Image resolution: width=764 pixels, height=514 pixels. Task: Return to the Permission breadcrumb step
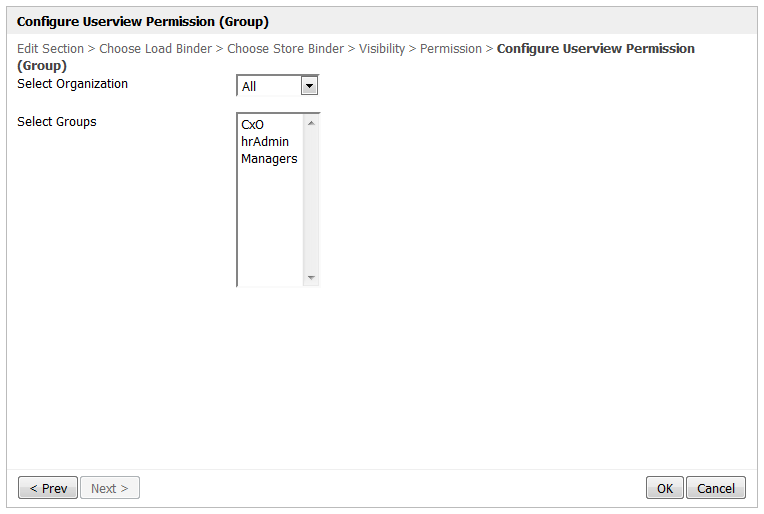(450, 49)
